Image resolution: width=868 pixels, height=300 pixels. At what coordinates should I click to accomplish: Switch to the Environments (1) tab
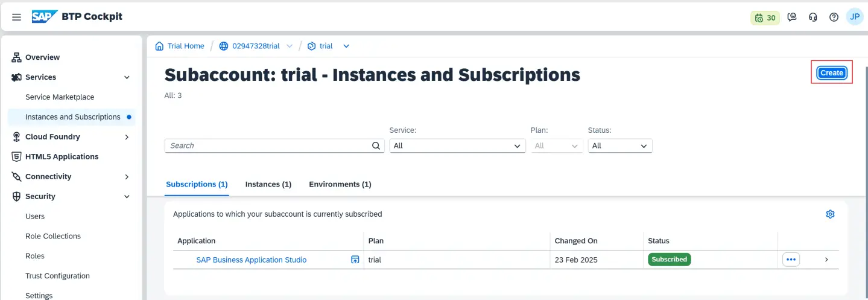click(x=340, y=184)
